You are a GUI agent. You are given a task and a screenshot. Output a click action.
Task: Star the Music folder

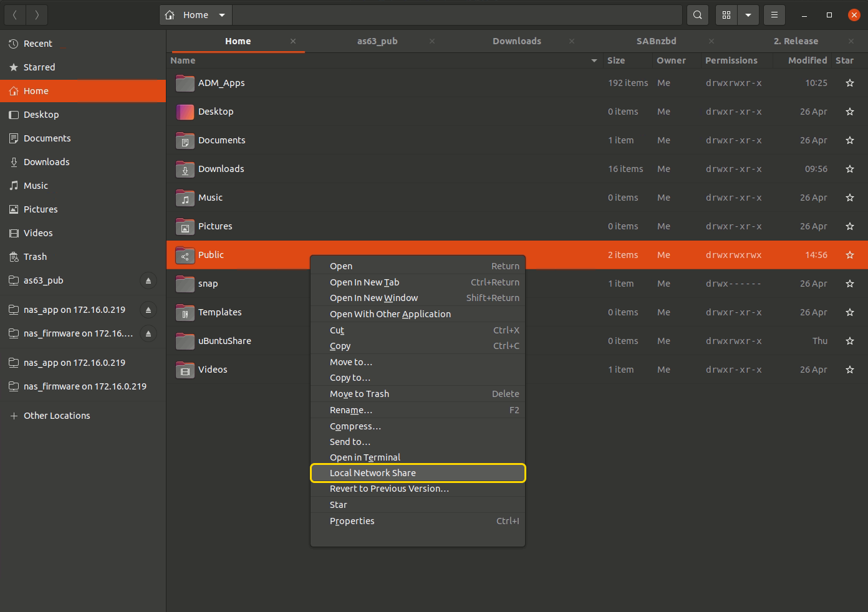point(849,198)
